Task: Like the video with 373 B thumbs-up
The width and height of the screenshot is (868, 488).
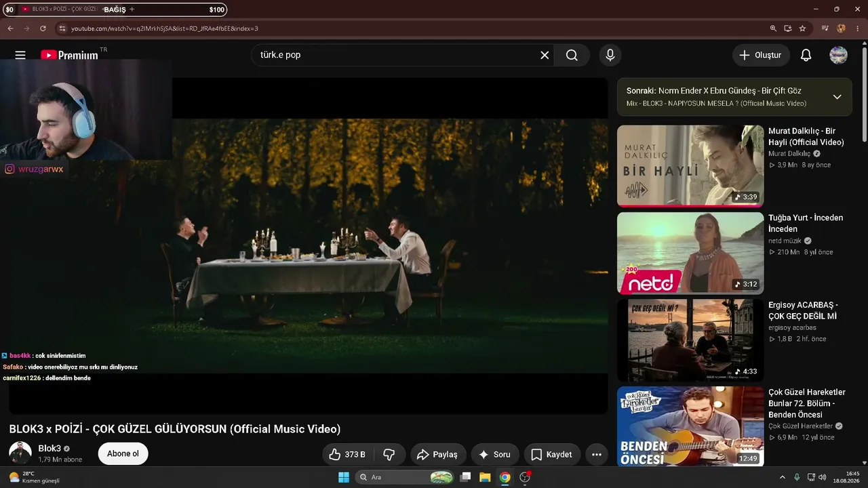Action: coord(346,454)
